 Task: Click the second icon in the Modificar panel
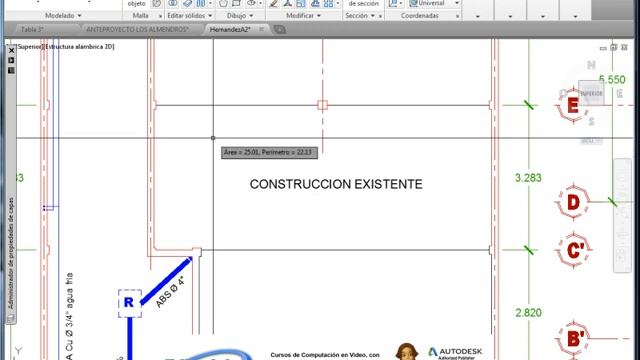pyautogui.click(x=288, y=4)
